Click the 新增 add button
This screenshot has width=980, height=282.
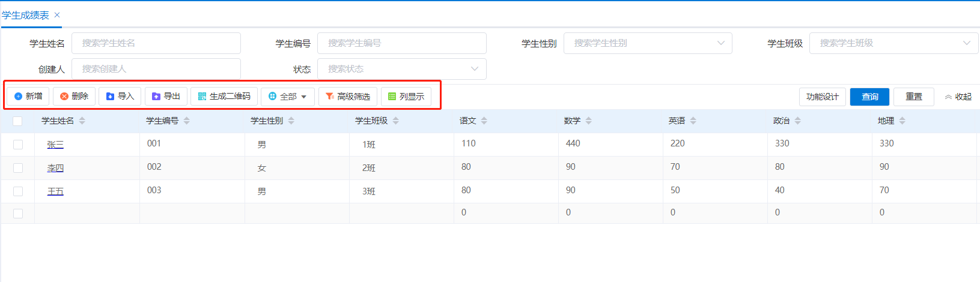(28, 96)
